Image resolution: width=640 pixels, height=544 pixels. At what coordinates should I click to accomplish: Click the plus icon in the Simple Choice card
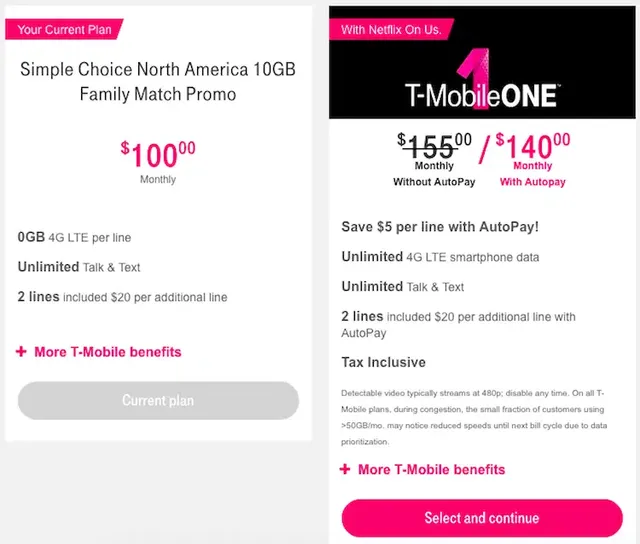click(22, 352)
